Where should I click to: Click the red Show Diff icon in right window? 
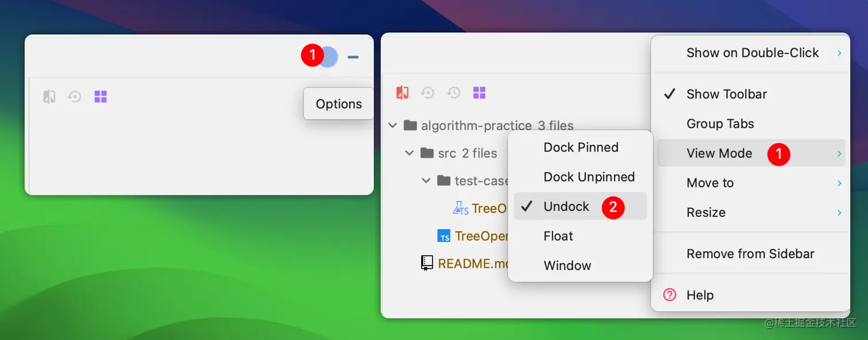click(x=402, y=92)
